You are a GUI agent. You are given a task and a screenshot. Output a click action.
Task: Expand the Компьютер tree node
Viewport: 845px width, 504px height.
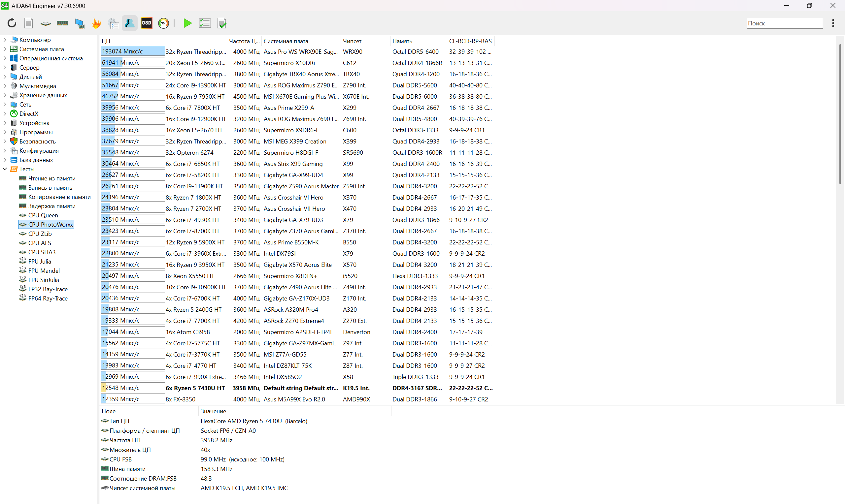(x=5, y=40)
